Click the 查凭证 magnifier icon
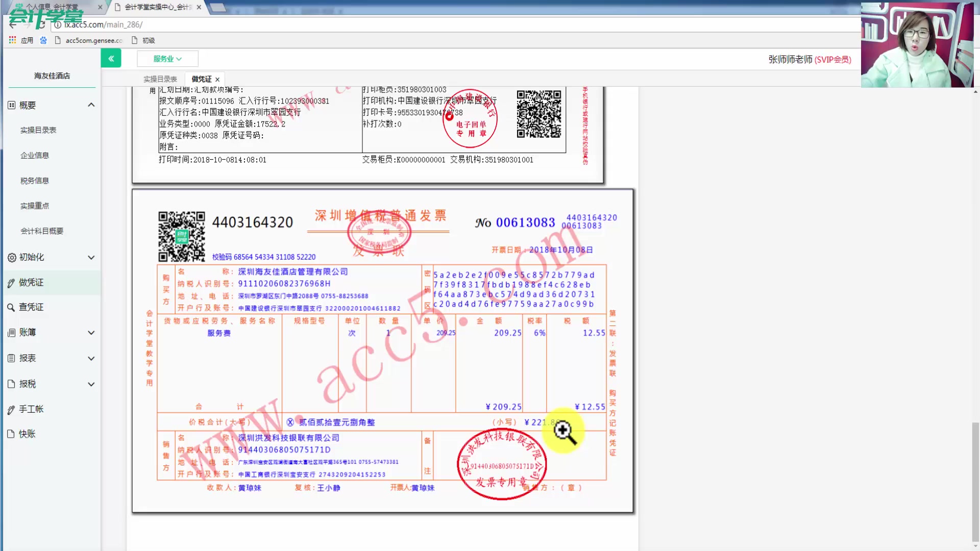This screenshot has height=551, width=980. coord(11,308)
